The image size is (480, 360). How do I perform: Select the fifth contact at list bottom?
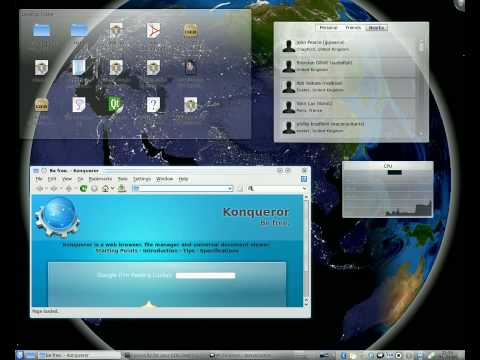(348, 127)
